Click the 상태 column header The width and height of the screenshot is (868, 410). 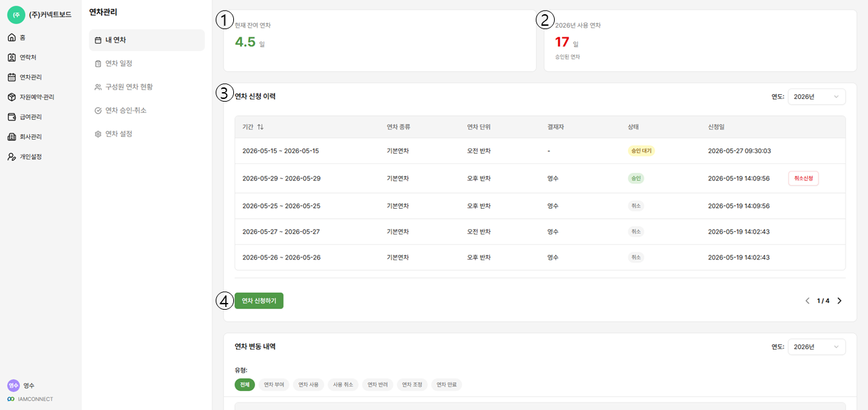pyautogui.click(x=633, y=127)
